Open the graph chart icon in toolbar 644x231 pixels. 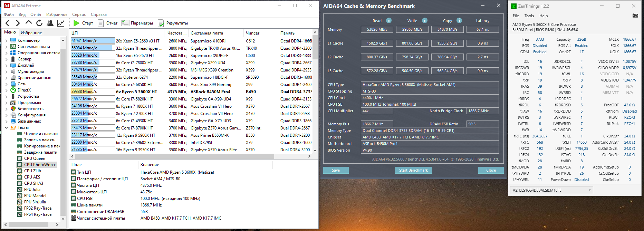point(61,23)
